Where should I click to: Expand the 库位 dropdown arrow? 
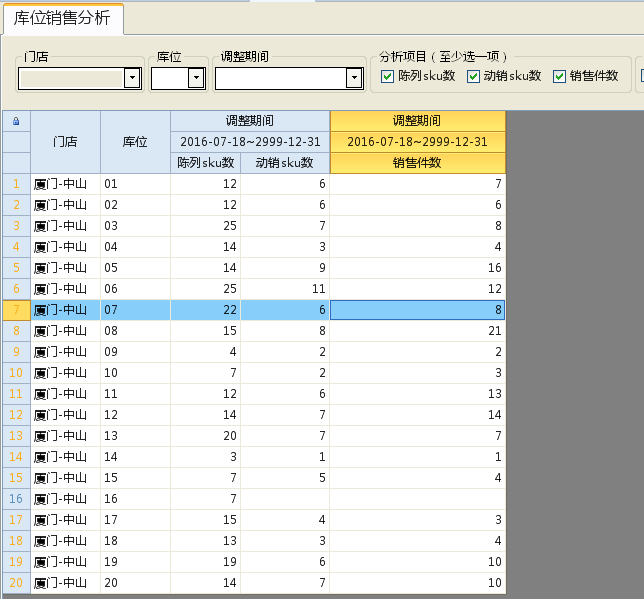[x=196, y=78]
